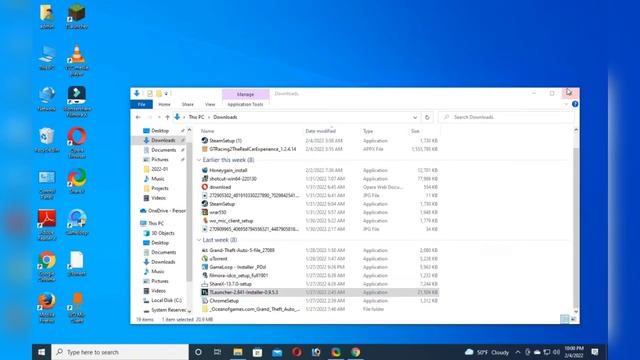Open the Application Tools tab
Screen dimensions: 640x360
pos(245,104)
